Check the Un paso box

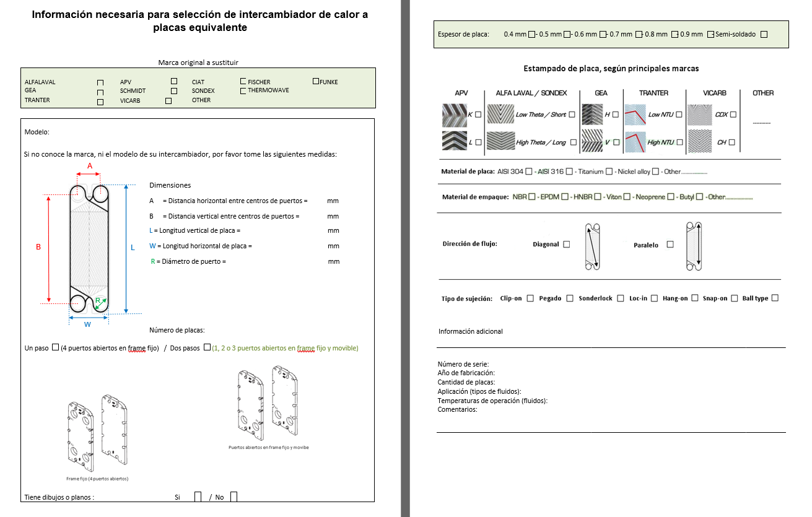point(56,347)
